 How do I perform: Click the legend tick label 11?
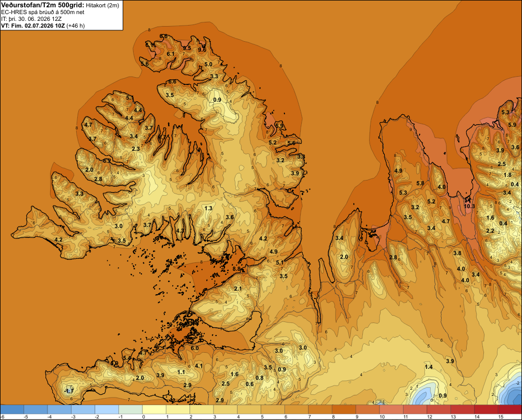click(406, 417)
